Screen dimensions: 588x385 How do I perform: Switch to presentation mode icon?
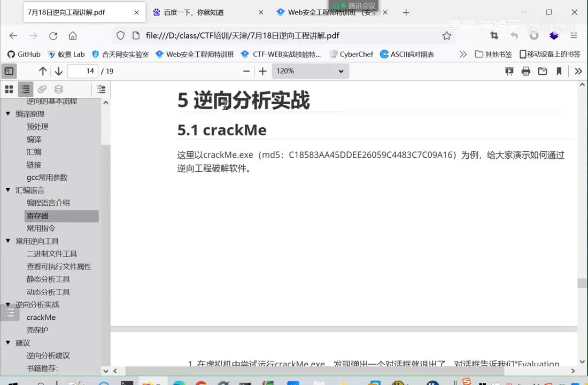[x=509, y=71]
